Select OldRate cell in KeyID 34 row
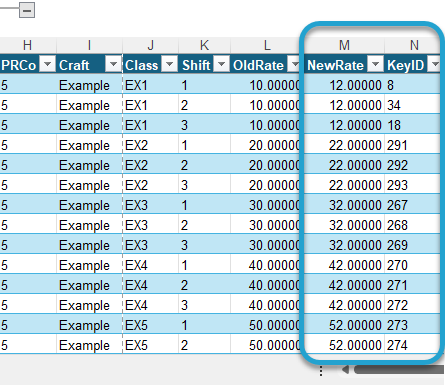Image resolution: width=445 pixels, height=385 pixels. point(267,104)
